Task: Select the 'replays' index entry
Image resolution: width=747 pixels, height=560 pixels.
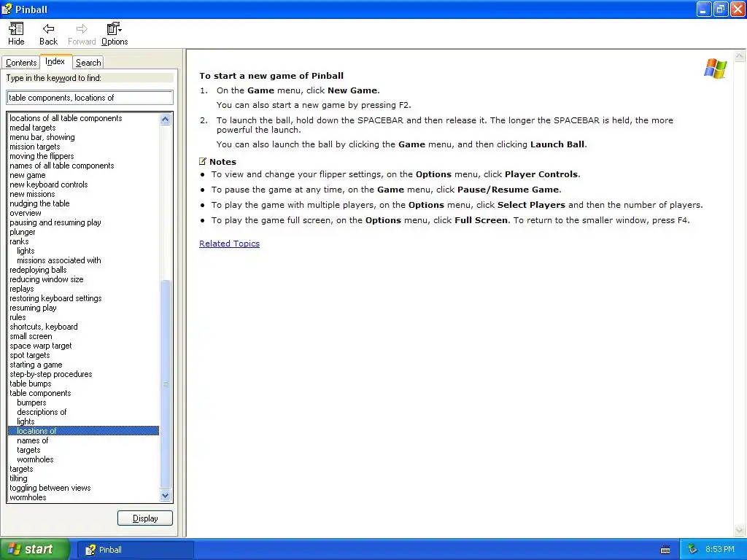Action: (21, 289)
